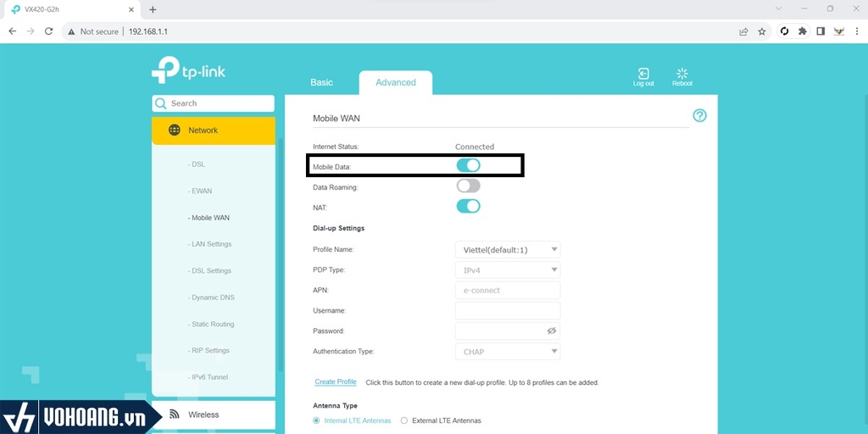Viewport: 868px width, 434px height.
Task: Open the Wireless menu section
Action: [x=213, y=415]
